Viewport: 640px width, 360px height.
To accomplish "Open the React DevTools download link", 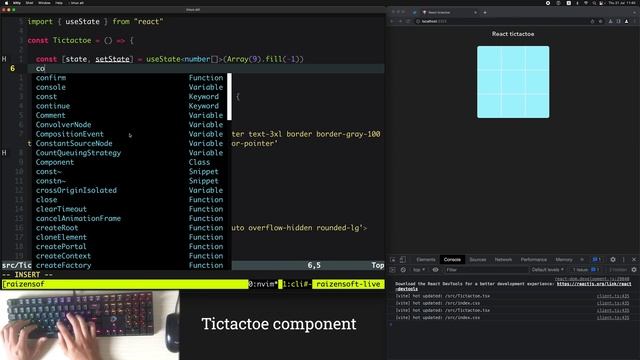I will 593,283.
